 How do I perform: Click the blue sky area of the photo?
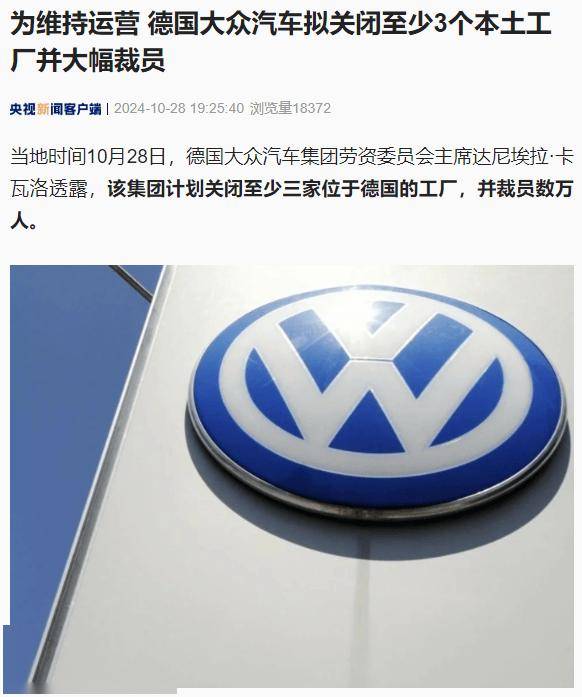pos(58,400)
